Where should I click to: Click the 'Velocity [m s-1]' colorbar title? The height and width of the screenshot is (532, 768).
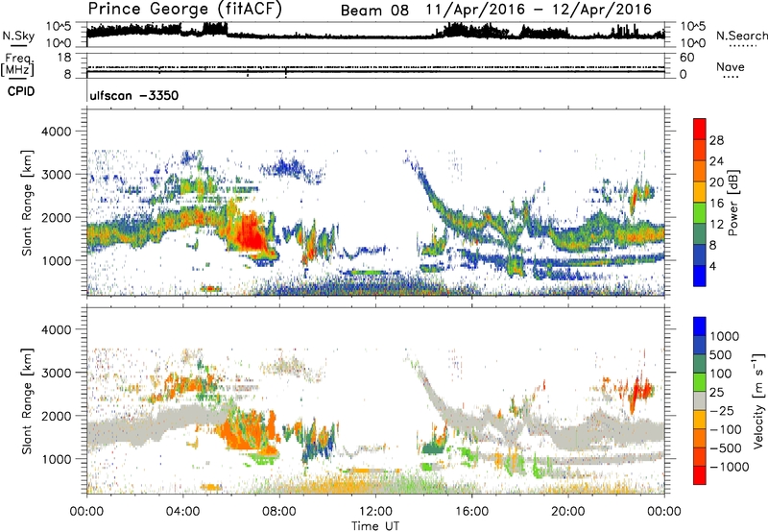[758, 399]
